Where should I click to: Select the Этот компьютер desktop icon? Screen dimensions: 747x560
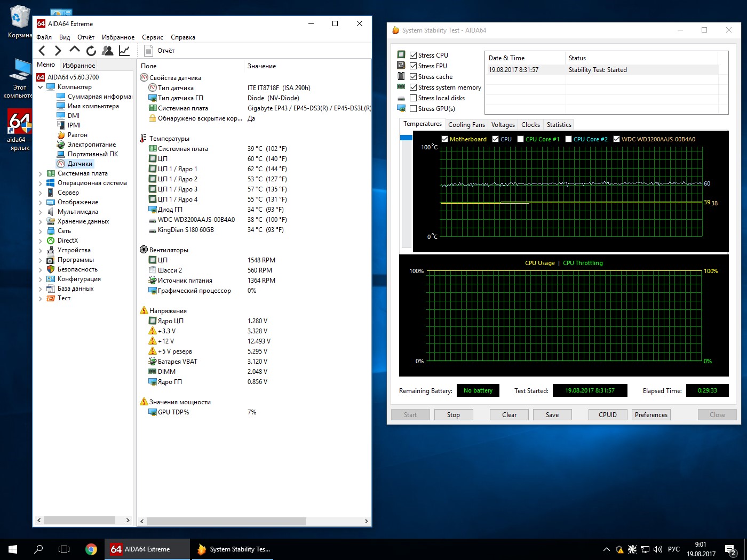(20, 78)
